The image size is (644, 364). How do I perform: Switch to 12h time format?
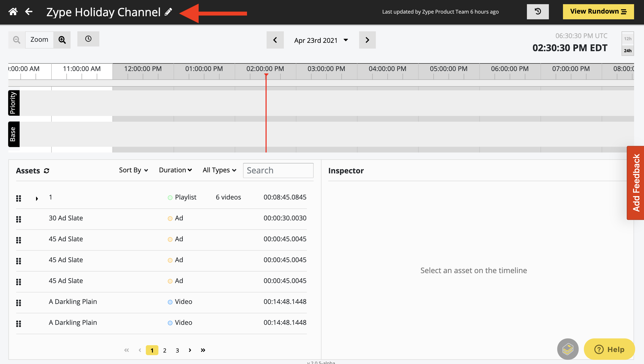628,39
